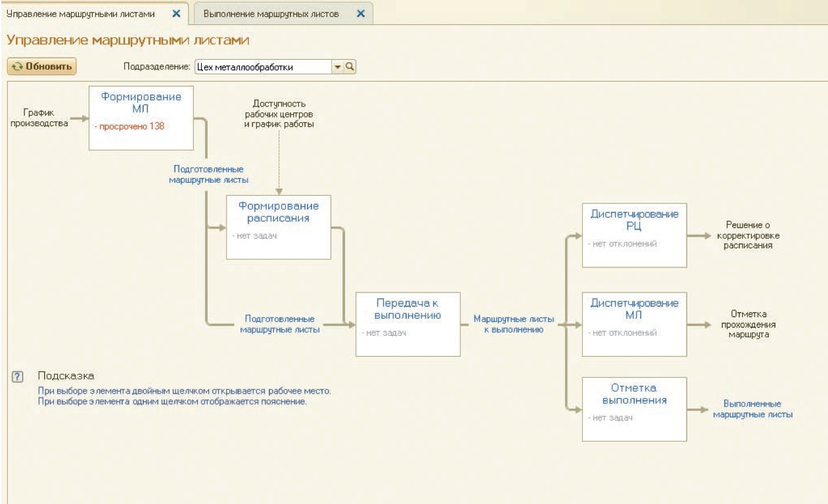Close the Управление маршрутными листами tab
Image resolution: width=828 pixels, height=504 pixels.
(x=175, y=14)
